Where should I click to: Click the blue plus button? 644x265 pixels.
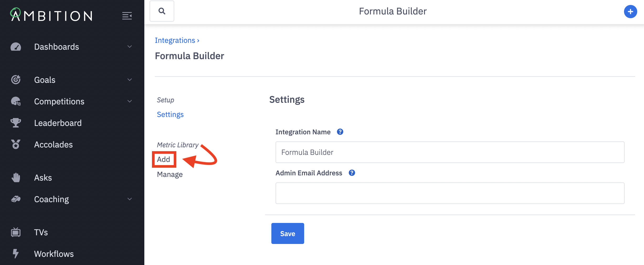point(630,12)
